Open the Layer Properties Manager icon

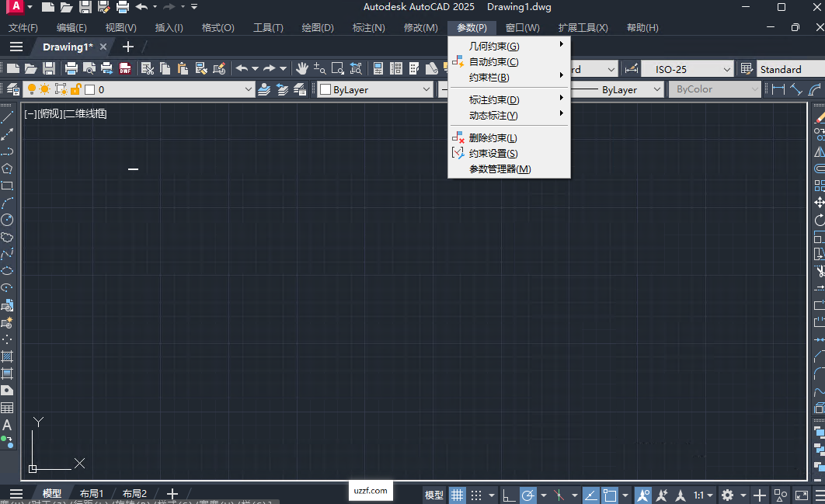(x=15, y=89)
